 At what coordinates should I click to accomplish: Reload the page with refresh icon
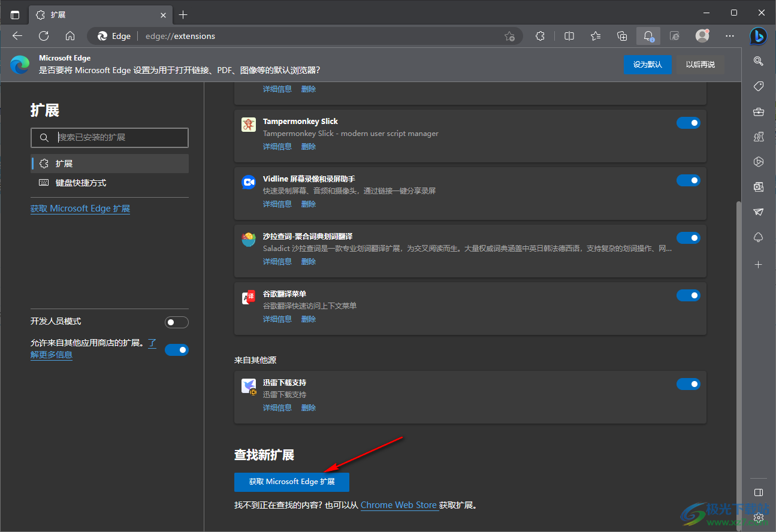click(x=44, y=36)
